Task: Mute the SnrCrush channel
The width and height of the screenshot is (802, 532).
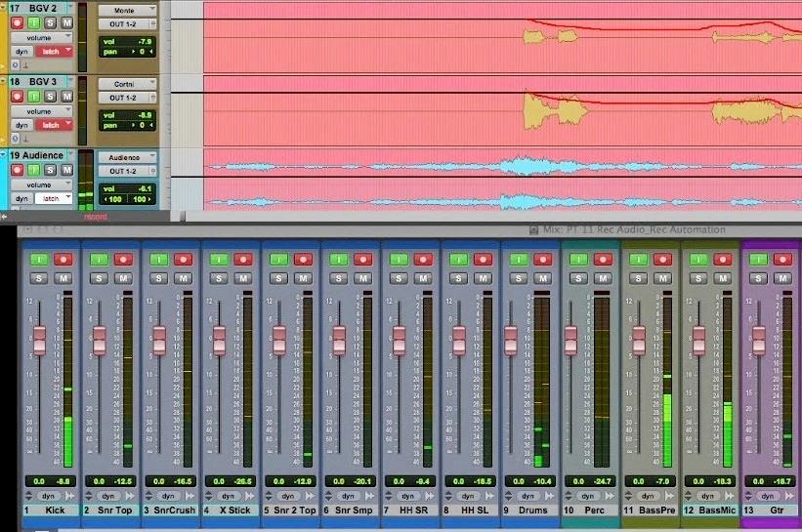Action: click(x=183, y=278)
